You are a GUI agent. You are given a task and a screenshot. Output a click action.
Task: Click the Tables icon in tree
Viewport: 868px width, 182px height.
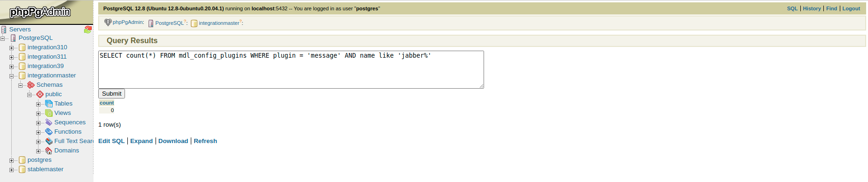(49, 104)
